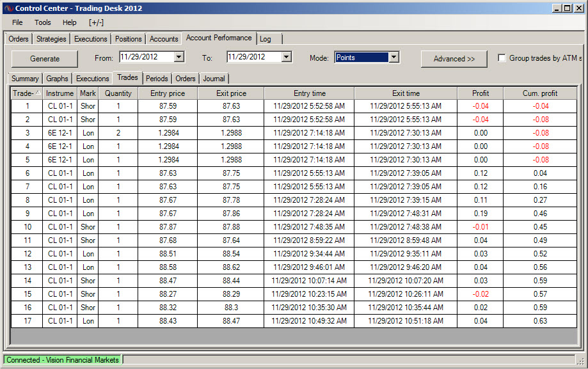View the Periods sub-tab
This screenshot has height=369, width=588.
tap(157, 79)
